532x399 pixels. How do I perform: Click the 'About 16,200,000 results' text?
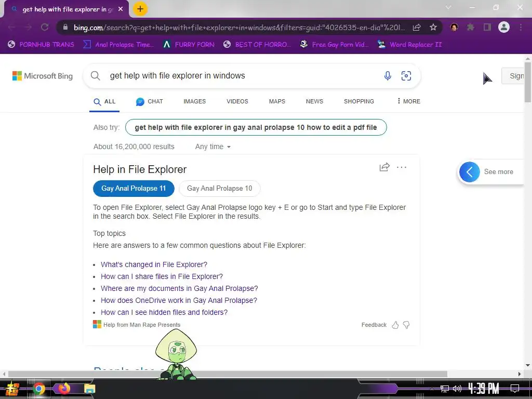click(x=134, y=147)
